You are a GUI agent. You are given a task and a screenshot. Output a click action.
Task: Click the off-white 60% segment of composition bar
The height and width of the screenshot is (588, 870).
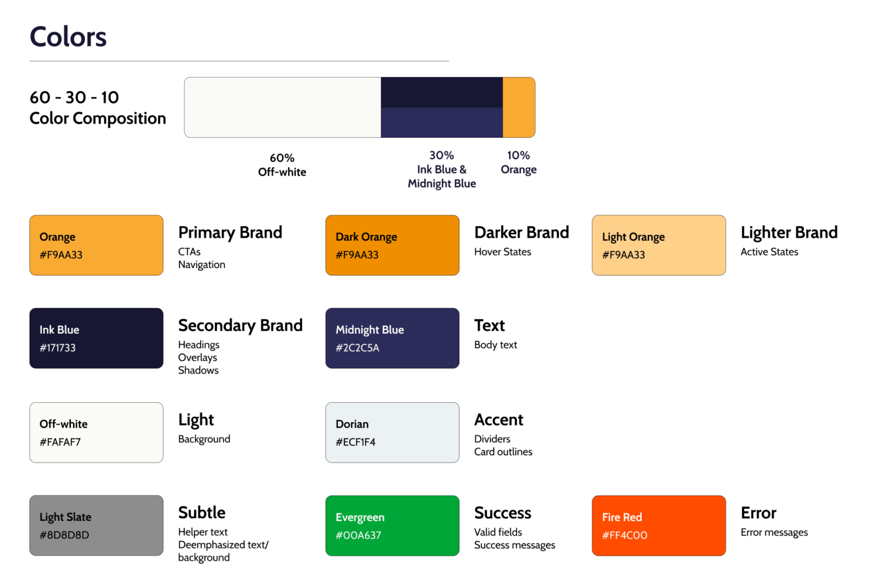tap(282, 108)
